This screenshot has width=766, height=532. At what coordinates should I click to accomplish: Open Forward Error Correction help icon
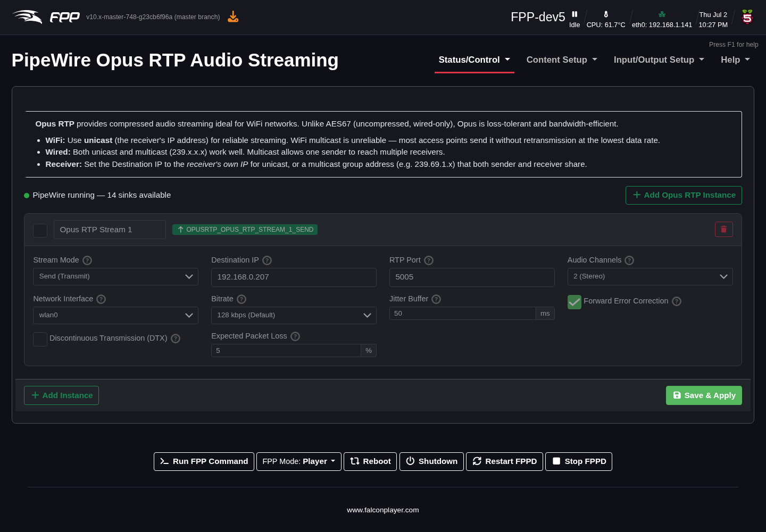click(677, 301)
